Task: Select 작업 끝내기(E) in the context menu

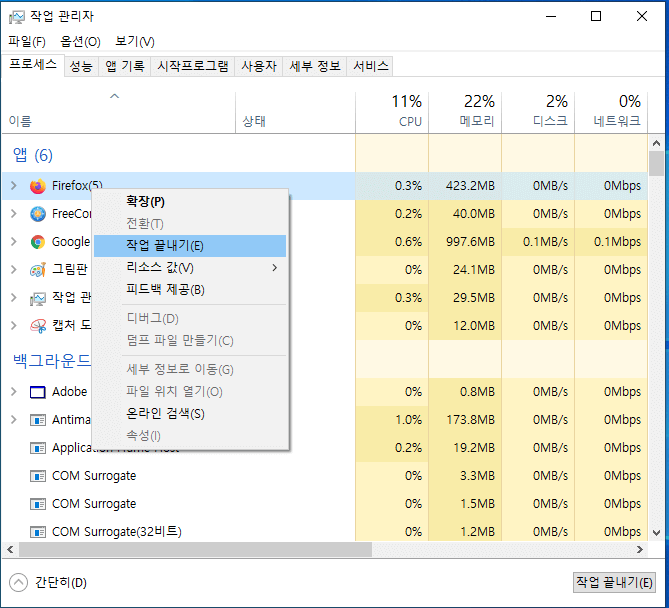Action: [x=190, y=246]
